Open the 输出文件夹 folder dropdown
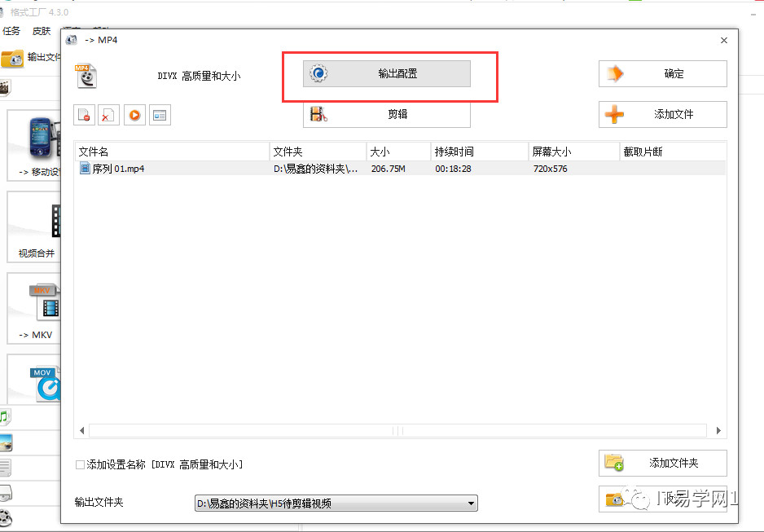This screenshot has height=532, width=764. tap(471, 503)
